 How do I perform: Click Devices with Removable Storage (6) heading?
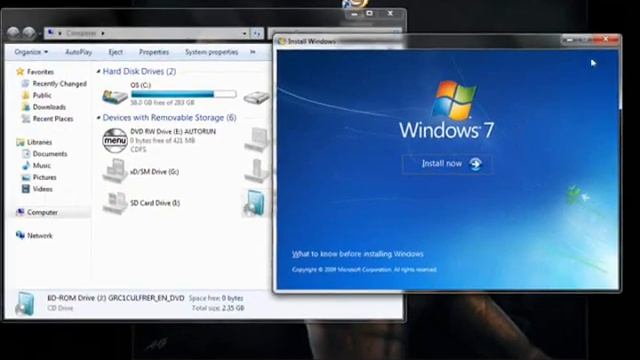pos(169,118)
